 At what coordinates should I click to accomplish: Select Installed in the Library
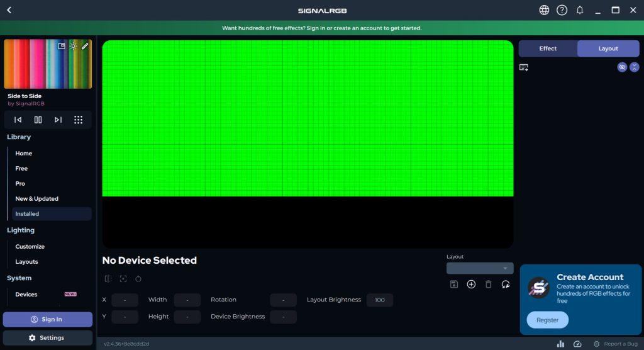(52, 214)
